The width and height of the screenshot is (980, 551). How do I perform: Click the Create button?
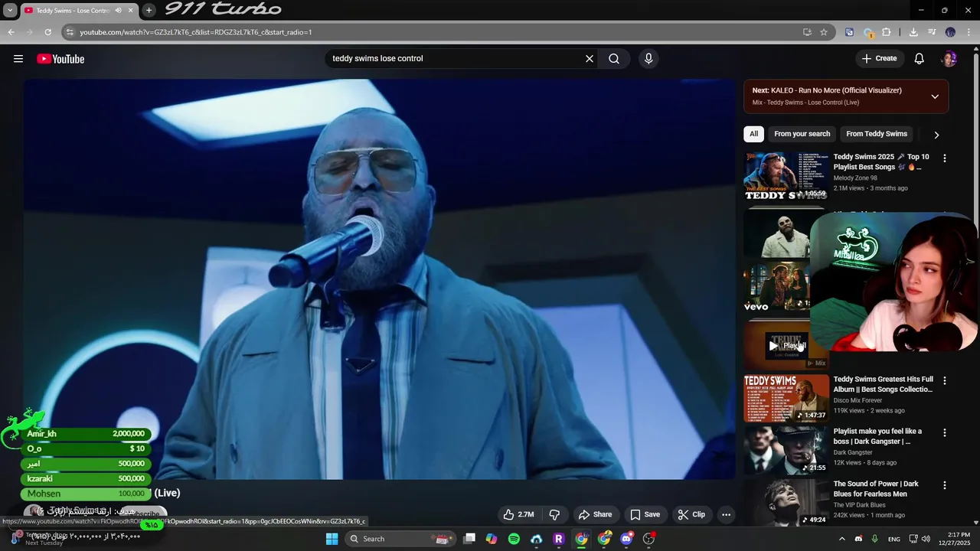879,59
